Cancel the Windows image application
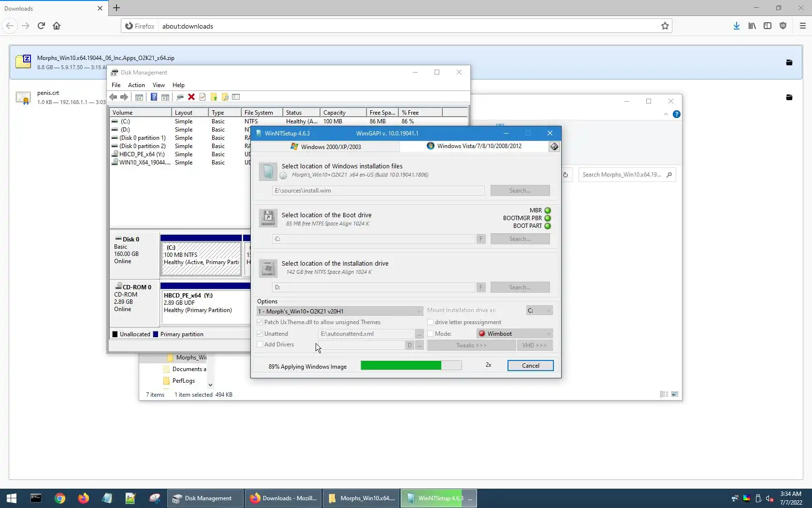This screenshot has height=508, width=812. click(x=530, y=366)
